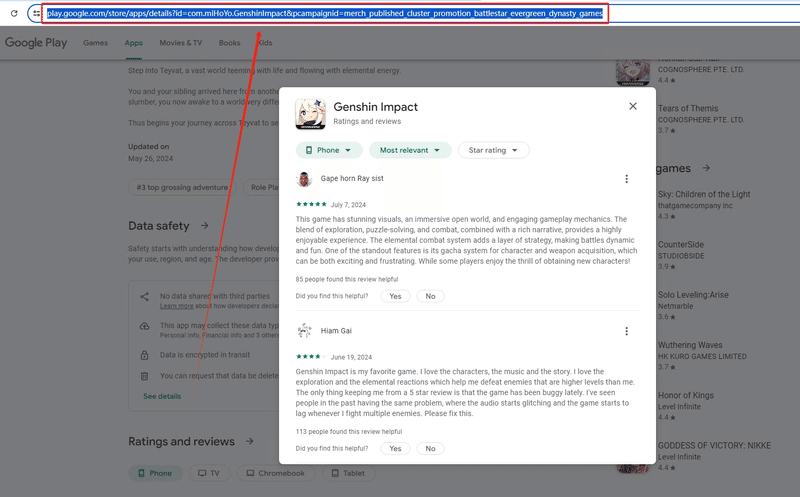Click the share icon beside No data shared

(x=144, y=296)
